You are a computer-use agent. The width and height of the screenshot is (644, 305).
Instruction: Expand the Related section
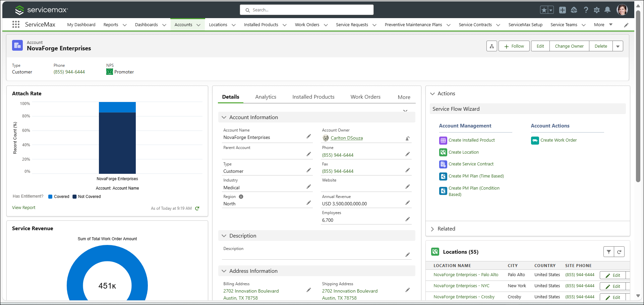[432, 229]
